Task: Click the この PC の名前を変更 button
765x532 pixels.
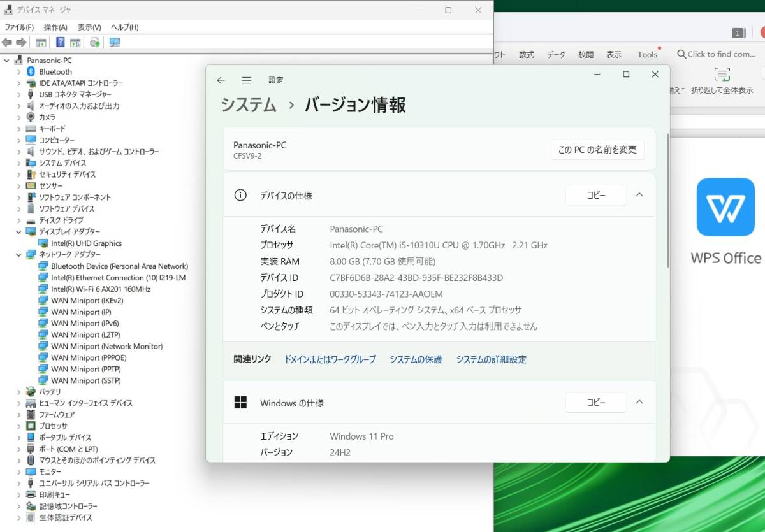Action: 597,150
